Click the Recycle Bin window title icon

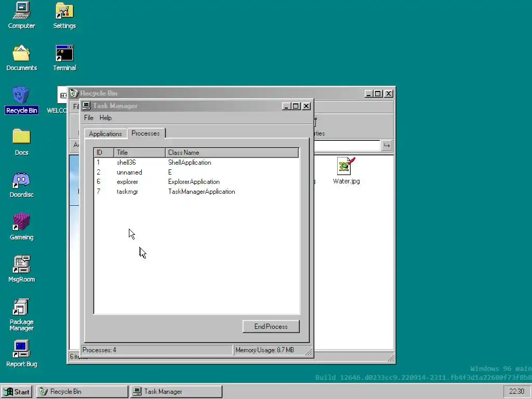pos(74,93)
